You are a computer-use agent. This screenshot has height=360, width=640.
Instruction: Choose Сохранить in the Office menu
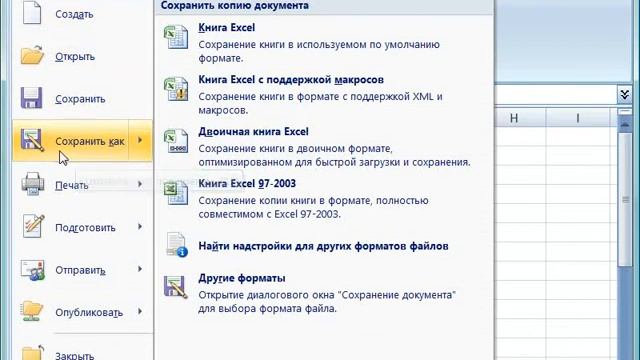(82, 99)
